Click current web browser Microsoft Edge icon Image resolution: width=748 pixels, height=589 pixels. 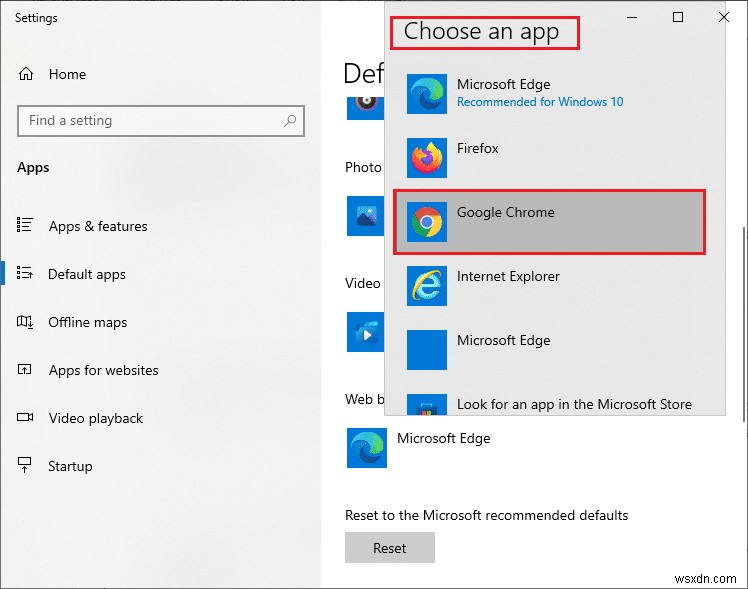[x=367, y=448]
